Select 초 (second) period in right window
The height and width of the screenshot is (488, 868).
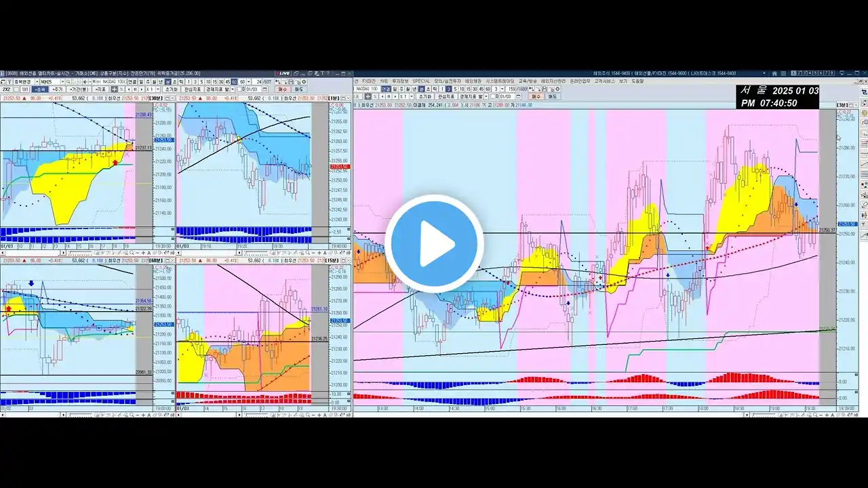tap(428, 89)
